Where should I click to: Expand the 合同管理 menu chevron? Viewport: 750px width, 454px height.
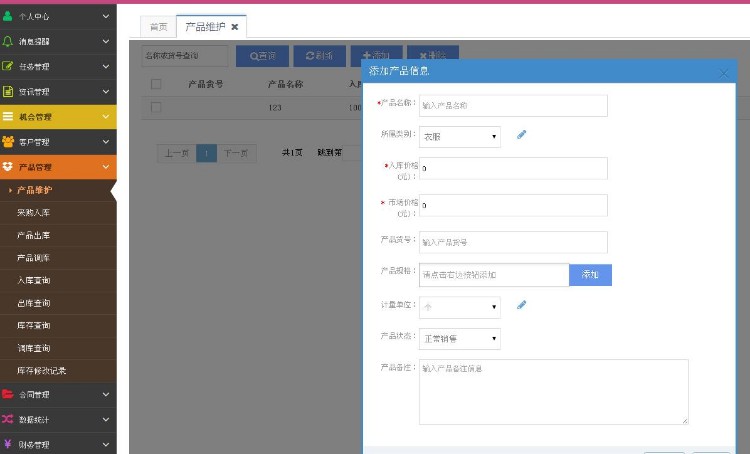[x=106, y=394]
